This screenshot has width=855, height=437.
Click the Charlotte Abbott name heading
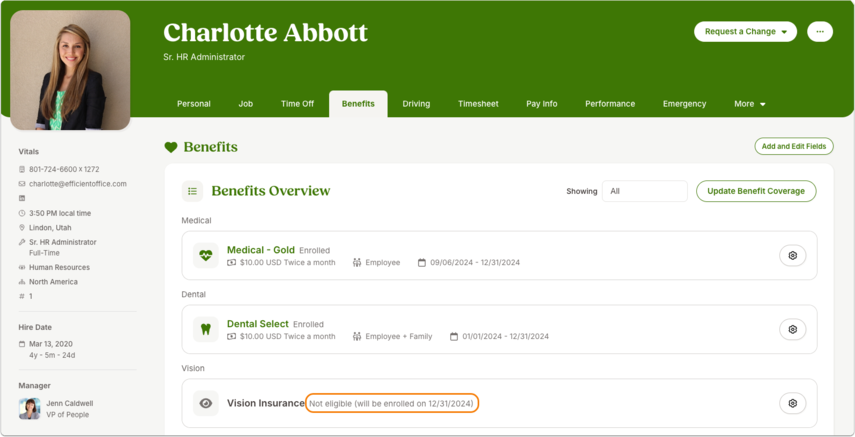[265, 33]
